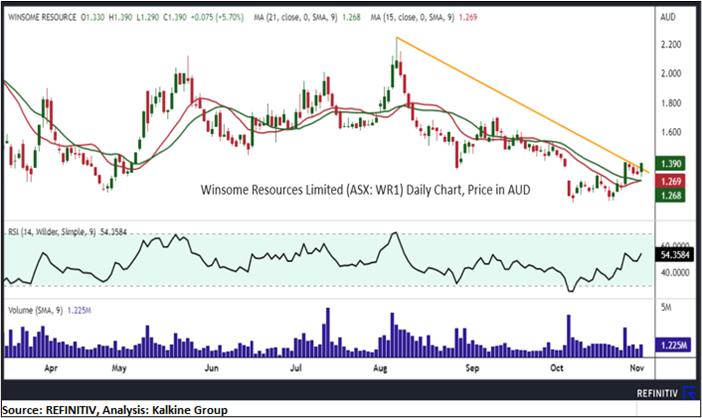
Task: Click the Winsome Resources Limited chart title
Action: (x=365, y=190)
